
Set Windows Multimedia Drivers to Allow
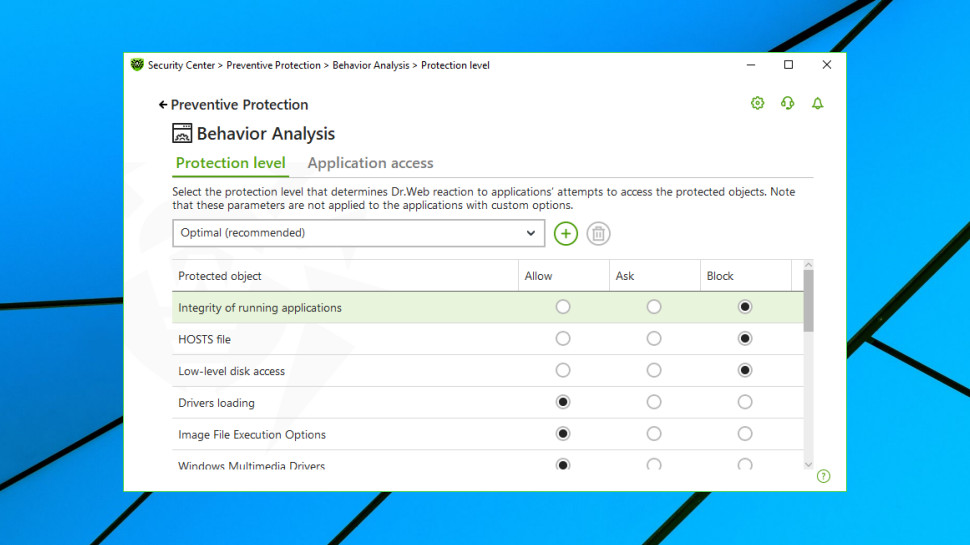click(x=562, y=464)
